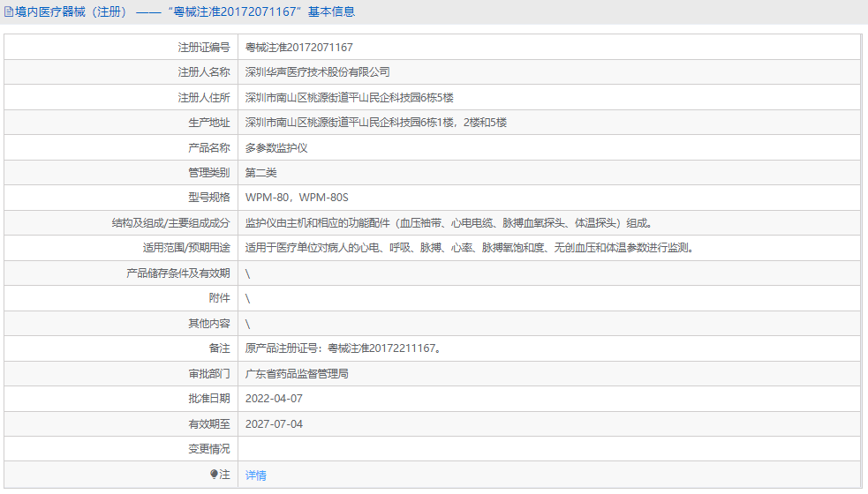The width and height of the screenshot is (868, 494).
Task: Select the registrant 深圳华声医疗技术股份有限公司
Action: (317, 72)
